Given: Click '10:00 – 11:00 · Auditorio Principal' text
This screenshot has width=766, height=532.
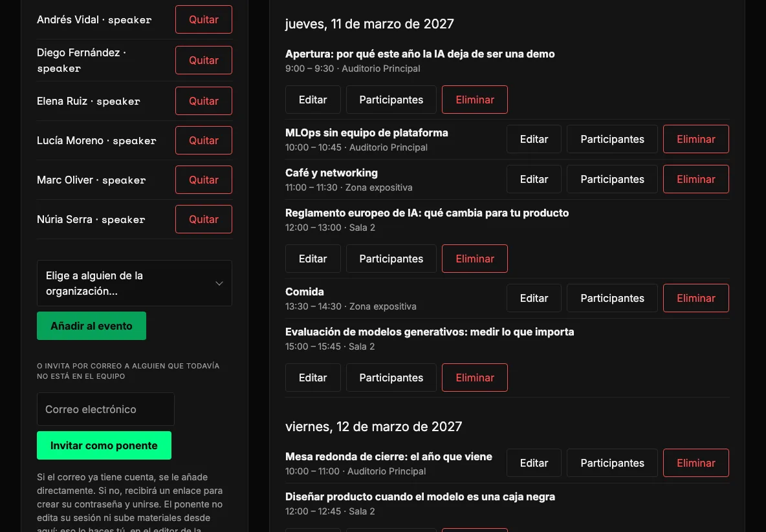Looking at the screenshot, I should 356,471.
